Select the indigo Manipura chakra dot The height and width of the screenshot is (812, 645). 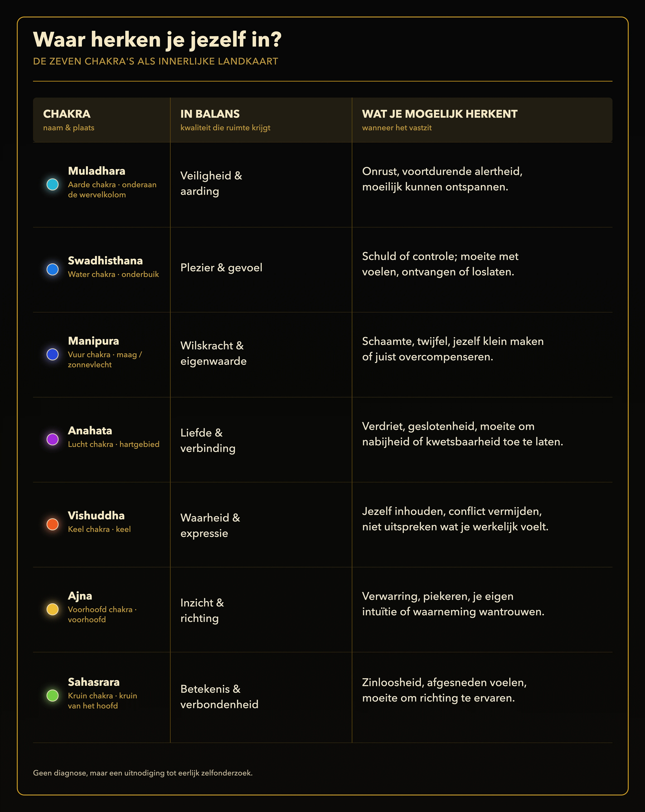[x=52, y=354]
